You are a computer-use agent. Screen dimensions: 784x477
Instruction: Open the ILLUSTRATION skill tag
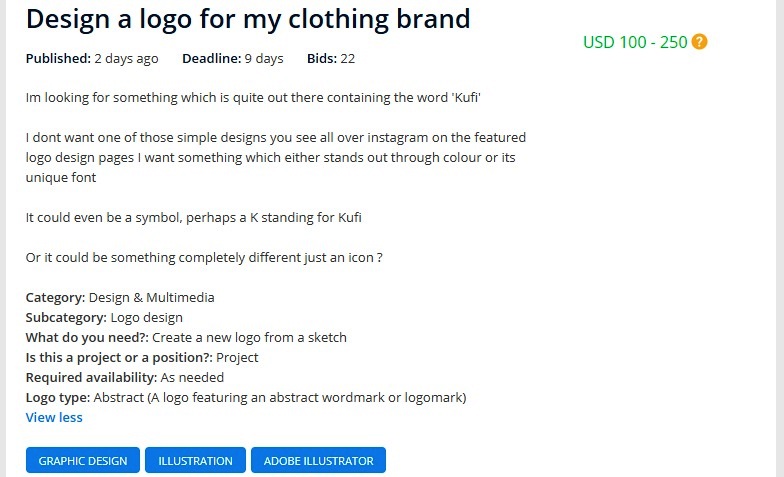coord(195,461)
